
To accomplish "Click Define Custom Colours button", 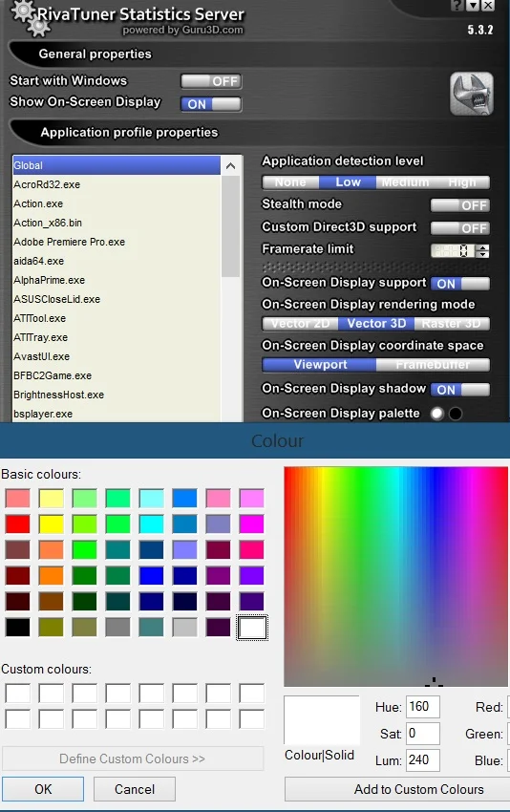I will click(133, 759).
